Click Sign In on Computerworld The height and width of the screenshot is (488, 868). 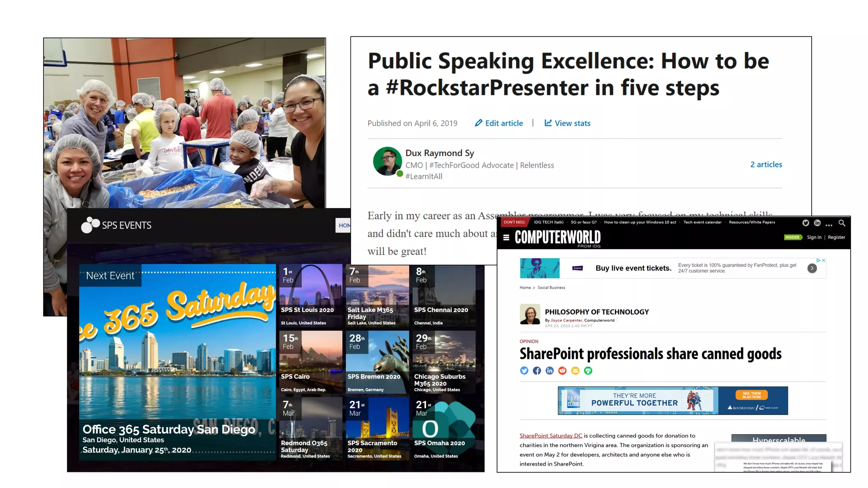814,237
